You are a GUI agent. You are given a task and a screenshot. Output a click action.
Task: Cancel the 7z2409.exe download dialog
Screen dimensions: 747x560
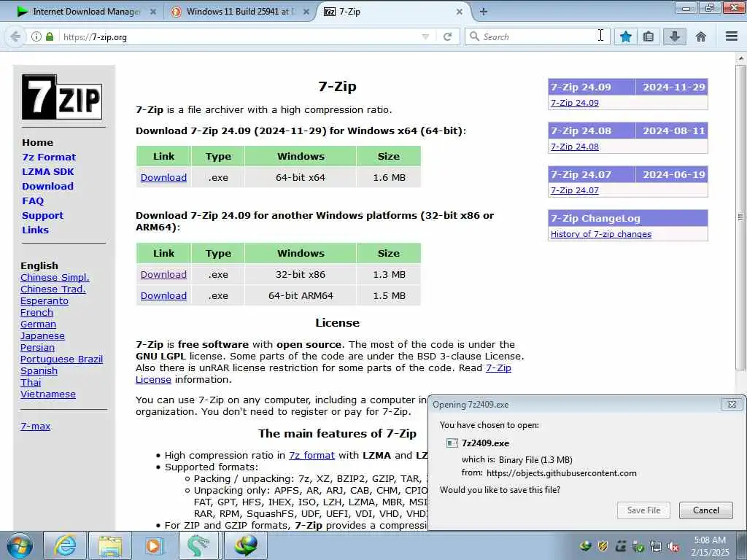coord(706,510)
